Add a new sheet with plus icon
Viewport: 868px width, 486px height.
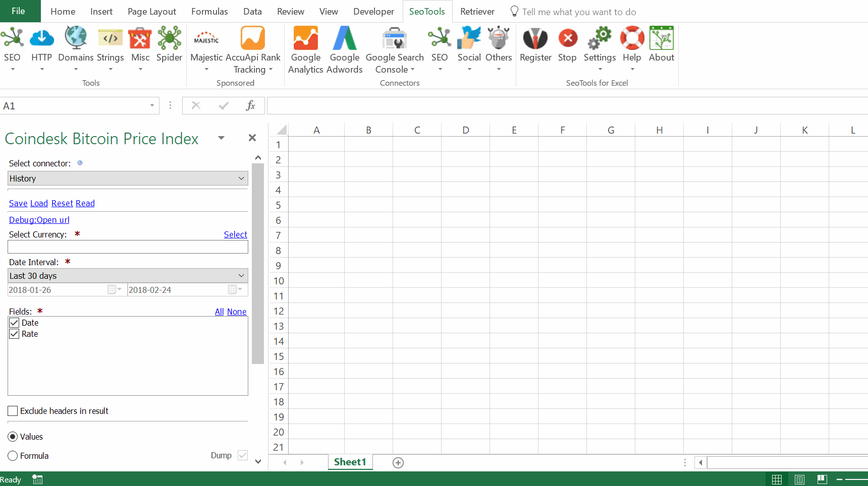click(398, 463)
